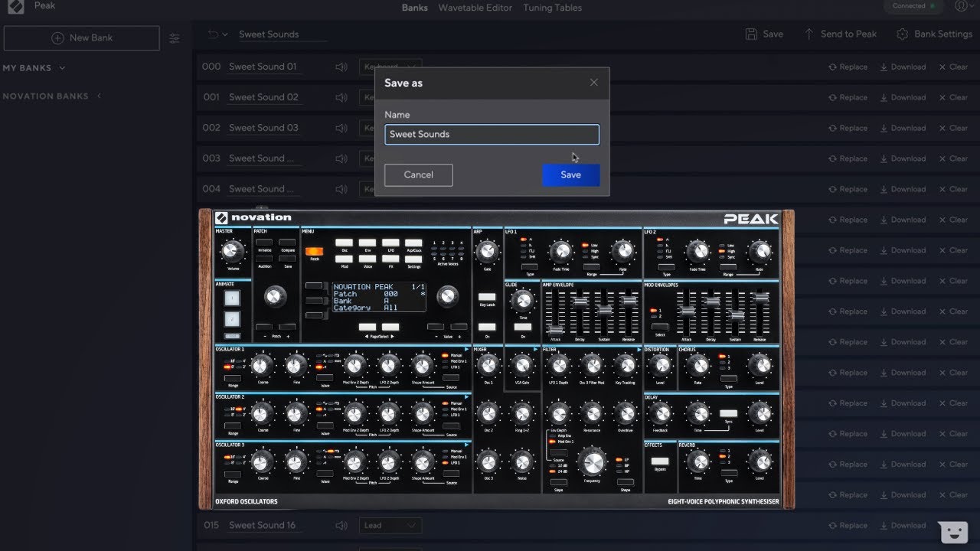Download the patch in row 004
The image size is (980, 551).
[903, 190]
